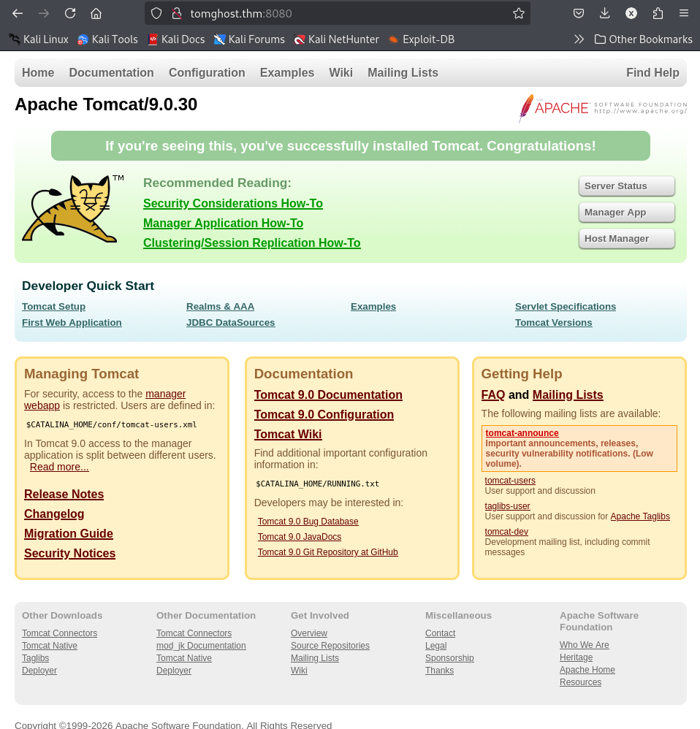Click the Host Manager button
This screenshot has height=729, width=700.
click(626, 239)
